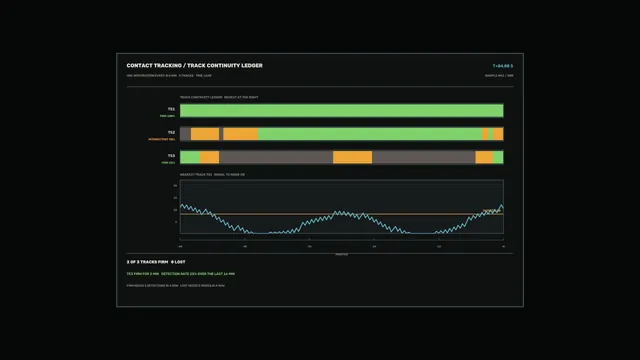Click the full green TS1 continuity bar
640x360 pixels.
point(342,111)
